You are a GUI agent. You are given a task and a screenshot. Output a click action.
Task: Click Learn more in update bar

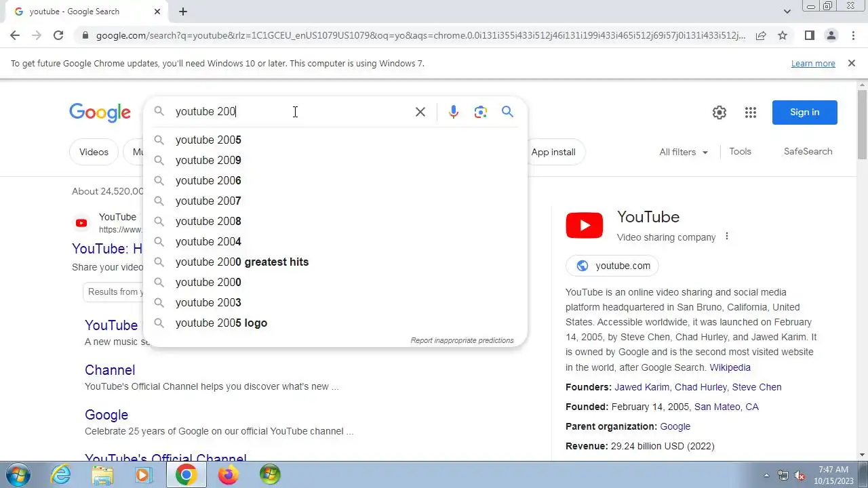813,63
